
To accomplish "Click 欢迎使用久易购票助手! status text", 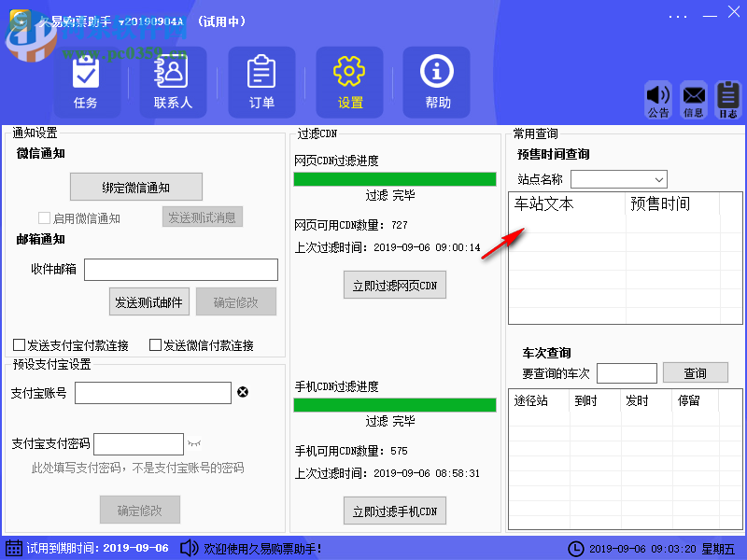I will point(263,549).
